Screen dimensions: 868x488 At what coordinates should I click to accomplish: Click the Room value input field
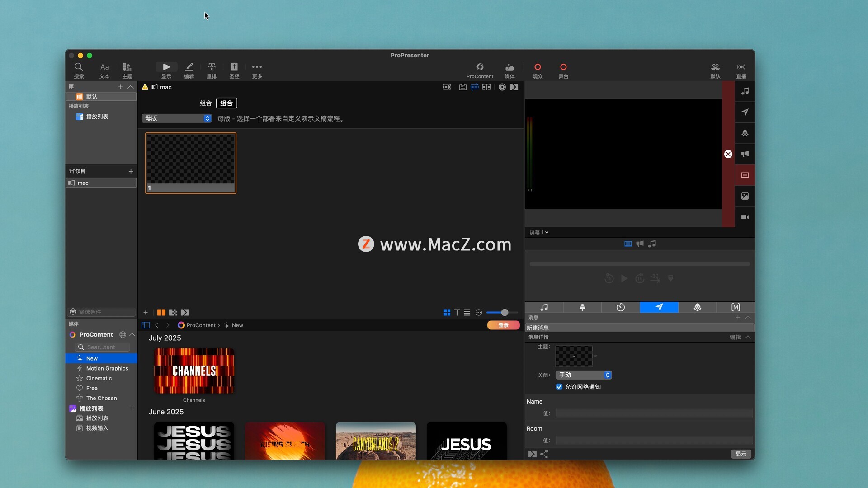654,440
